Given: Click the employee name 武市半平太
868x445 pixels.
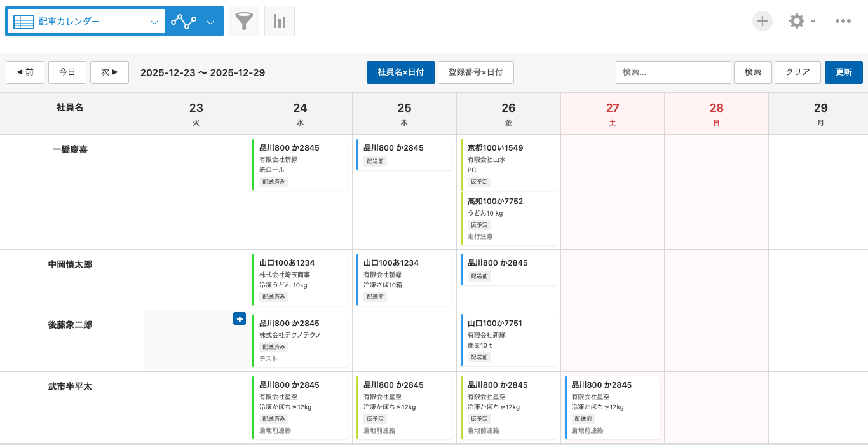Looking at the screenshot, I should [70, 386].
